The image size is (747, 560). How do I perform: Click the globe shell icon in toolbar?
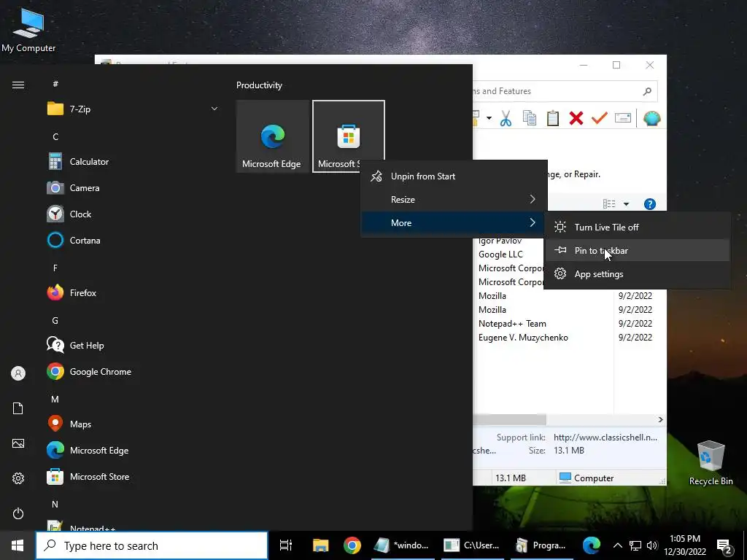(x=651, y=118)
